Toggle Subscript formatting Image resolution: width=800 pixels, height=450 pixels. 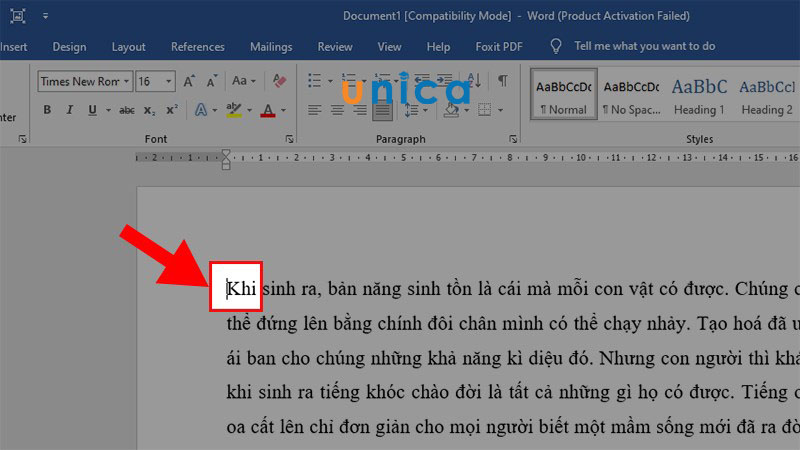pos(149,110)
